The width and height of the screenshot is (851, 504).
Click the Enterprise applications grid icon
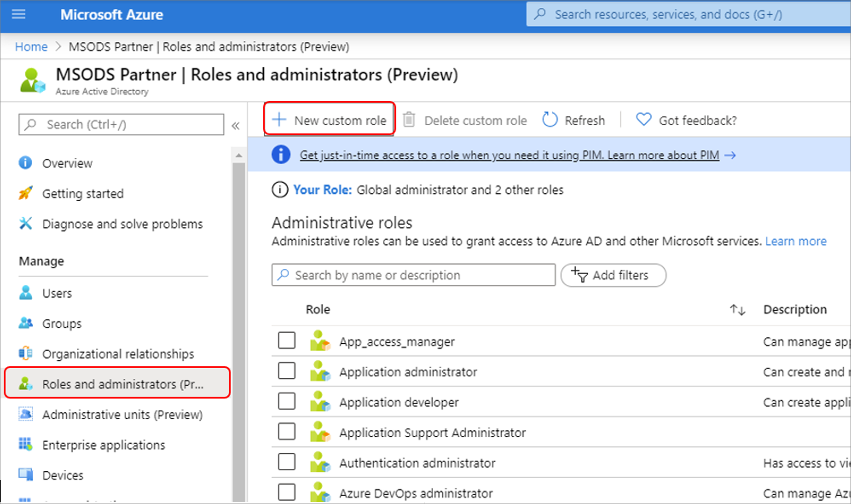[x=25, y=444]
